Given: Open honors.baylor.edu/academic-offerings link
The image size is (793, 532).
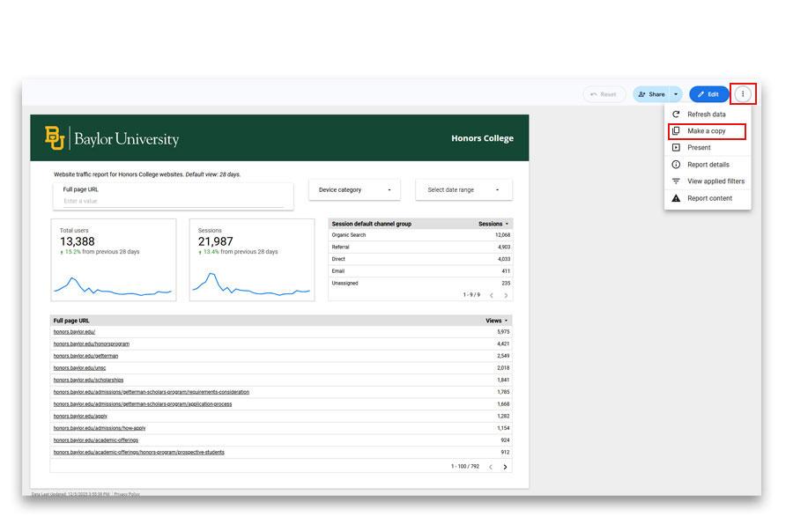Looking at the screenshot, I should 96,440.
